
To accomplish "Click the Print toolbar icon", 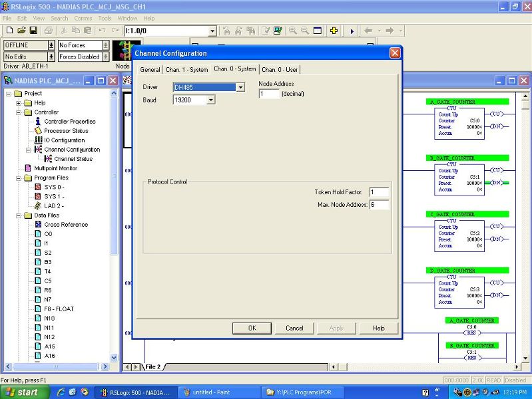I will point(49,31).
